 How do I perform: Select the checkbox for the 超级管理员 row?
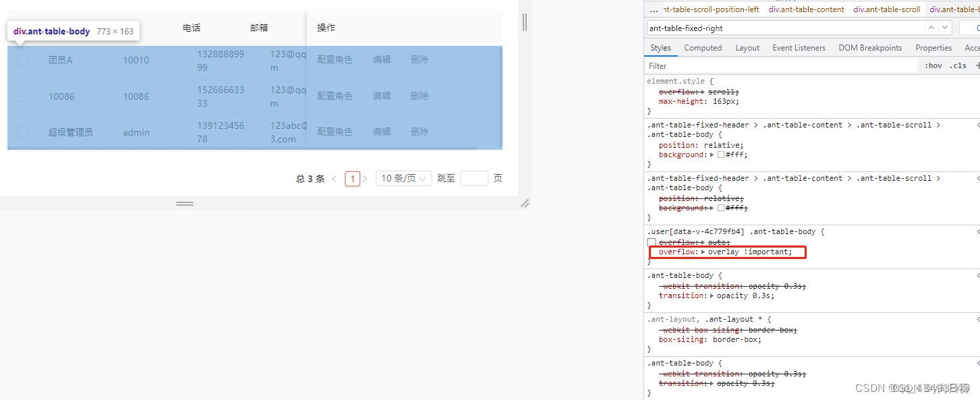click(x=22, y=132)
